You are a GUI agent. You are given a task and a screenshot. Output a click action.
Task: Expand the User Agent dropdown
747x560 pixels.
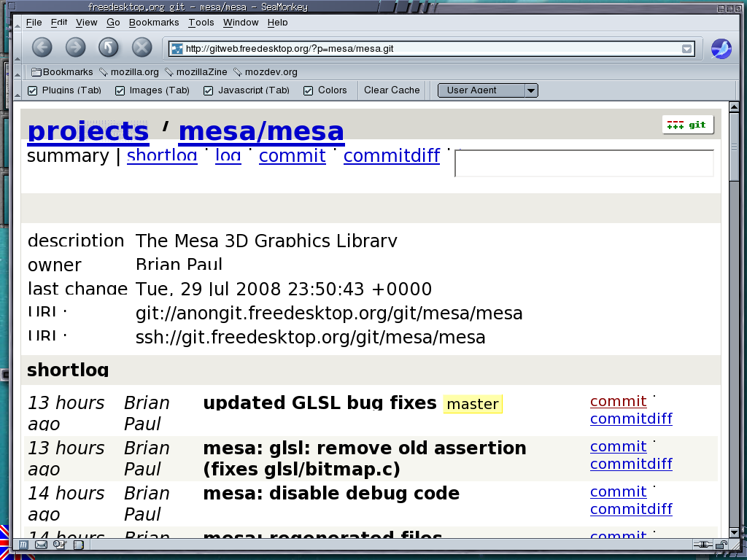coord(531,90)
